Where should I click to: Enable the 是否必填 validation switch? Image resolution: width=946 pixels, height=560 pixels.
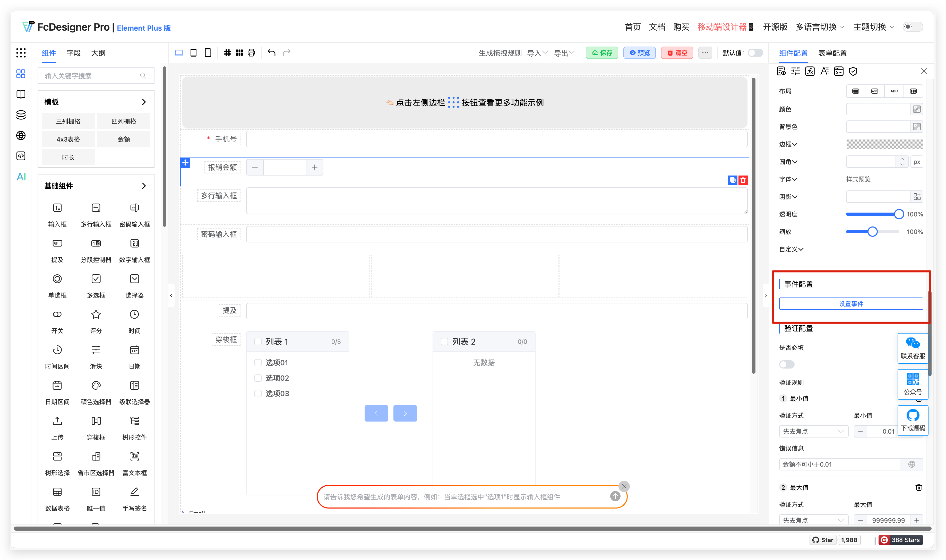tap(787, 364)
